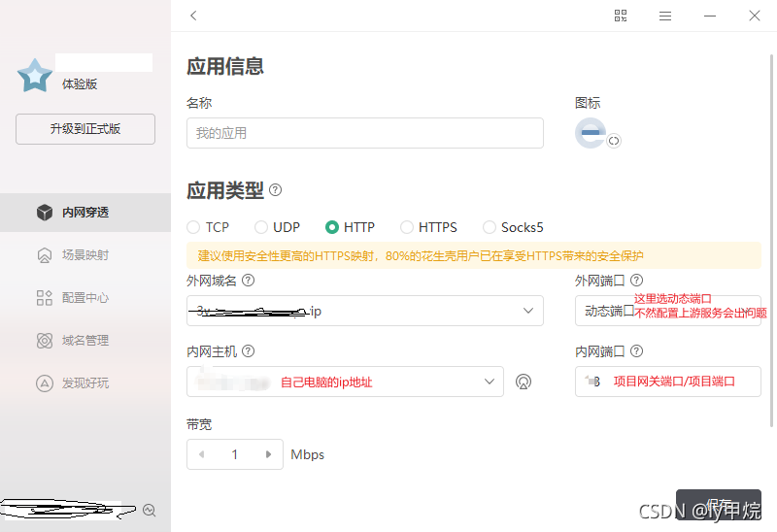777x532 pixels.
Task: Minimize the window
Action: 710,17
